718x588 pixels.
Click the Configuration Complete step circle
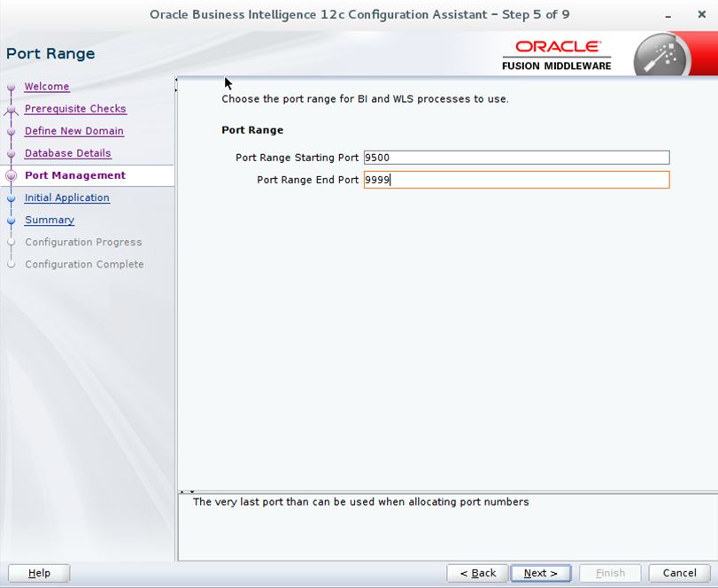10,264
